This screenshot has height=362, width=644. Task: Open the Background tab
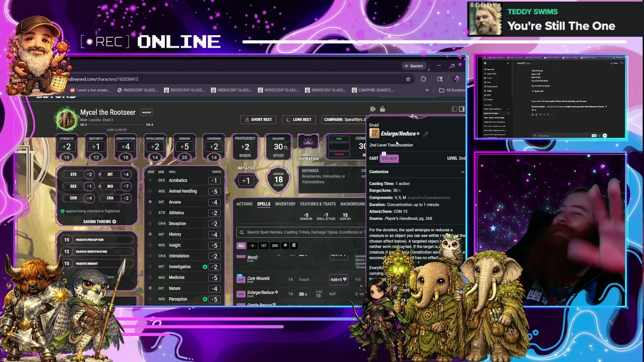pyautogui.click(x=353, y=204)
